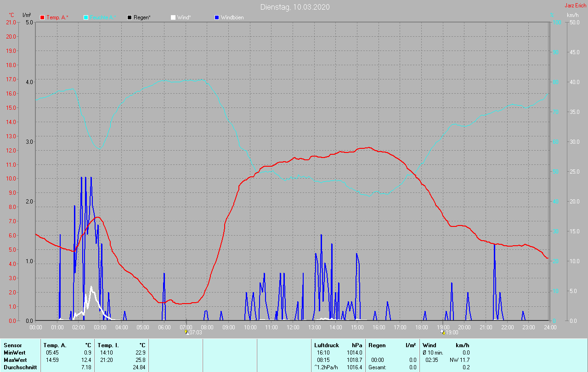Click the white Wind legend square
Viewport: 588px width, 372px height.
click(173, 17)
